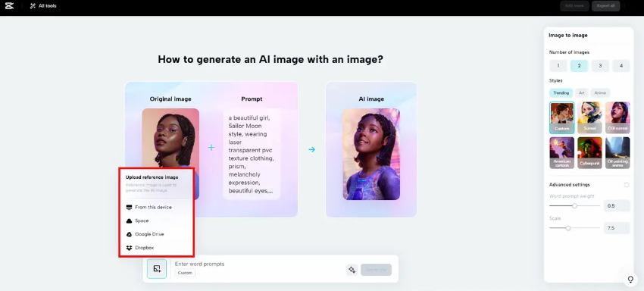Adjust the Word prompt weight slider
This screenshot has width=644, height=291.
574,205
